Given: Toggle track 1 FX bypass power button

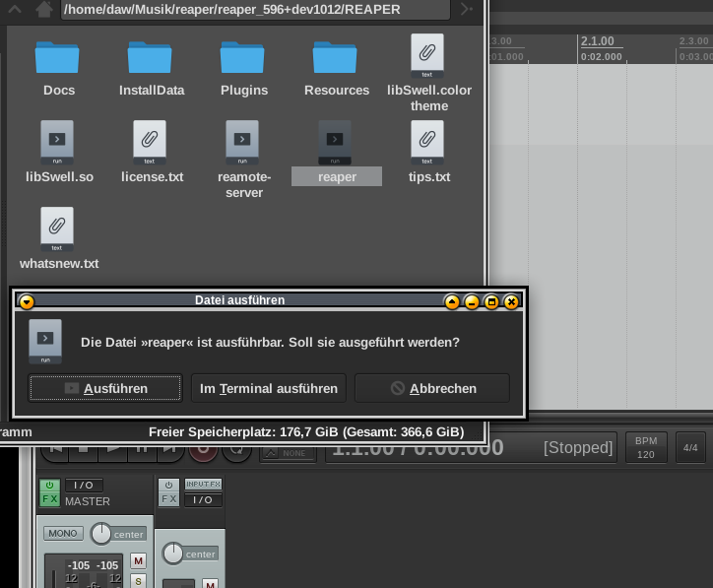Looking at the screenshot, I should click(x=168, y=485).
